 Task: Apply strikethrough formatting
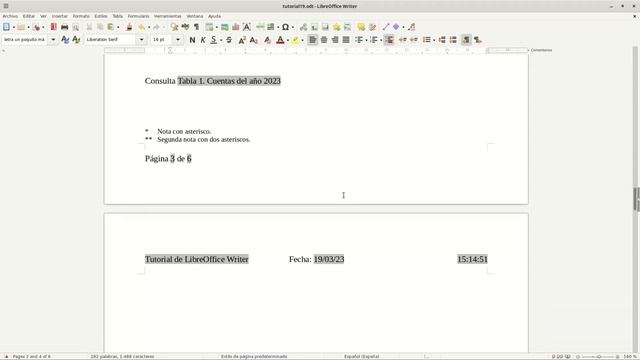(229, 40)
